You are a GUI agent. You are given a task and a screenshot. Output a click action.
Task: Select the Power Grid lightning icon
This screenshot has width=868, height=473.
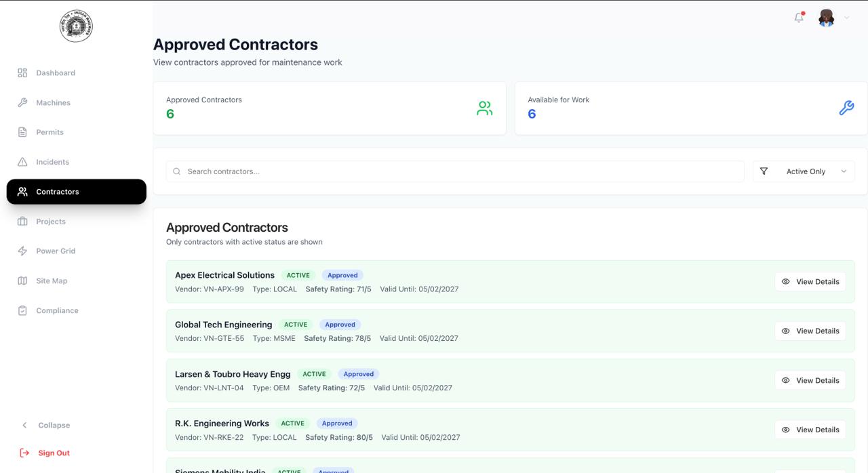(22, 251)
